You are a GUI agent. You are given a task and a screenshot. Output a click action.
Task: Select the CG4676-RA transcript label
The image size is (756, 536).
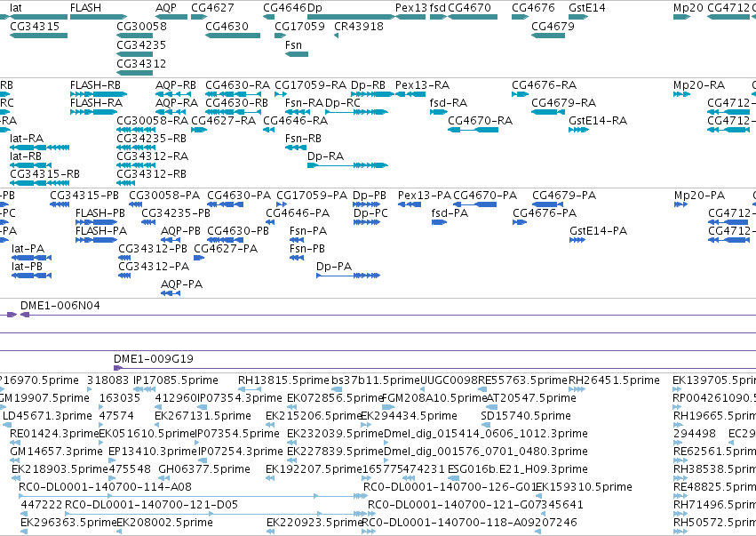(x=544, y=85)
